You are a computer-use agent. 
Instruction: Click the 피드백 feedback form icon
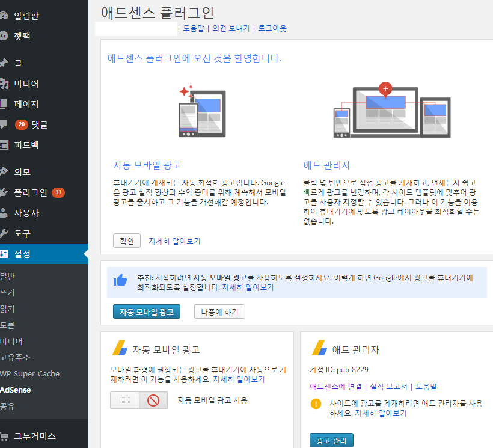pyautogui.click(x=4, y=145)
